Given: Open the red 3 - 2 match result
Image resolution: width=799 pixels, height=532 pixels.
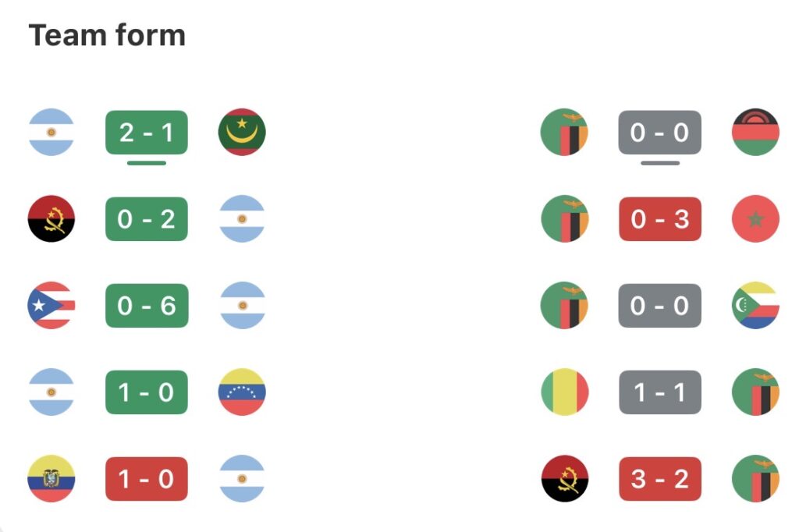Looking at the screenshot, I should tap(660, 478).
